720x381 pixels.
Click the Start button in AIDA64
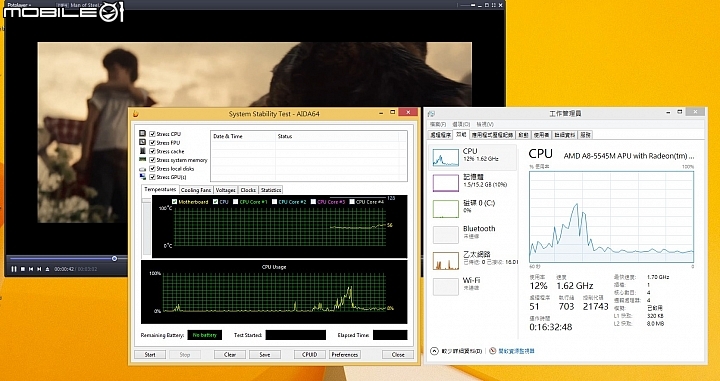(x=150, y=354)
